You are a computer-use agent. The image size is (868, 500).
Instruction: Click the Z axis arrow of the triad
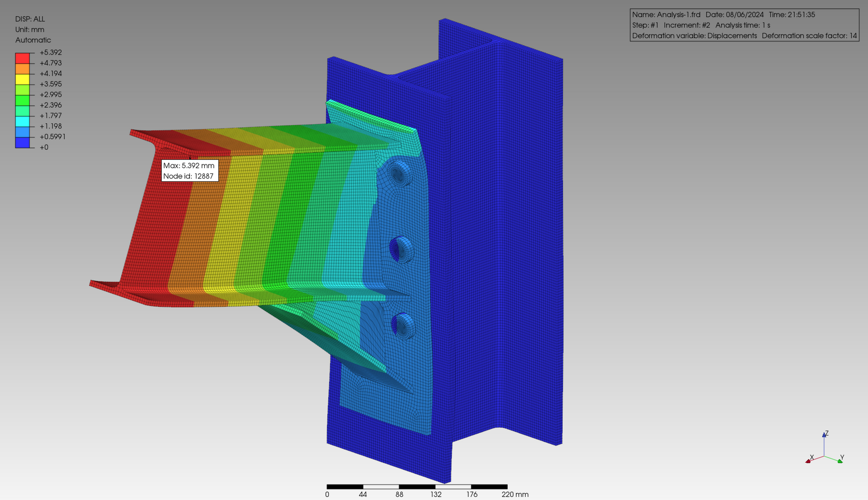point(824,435)
